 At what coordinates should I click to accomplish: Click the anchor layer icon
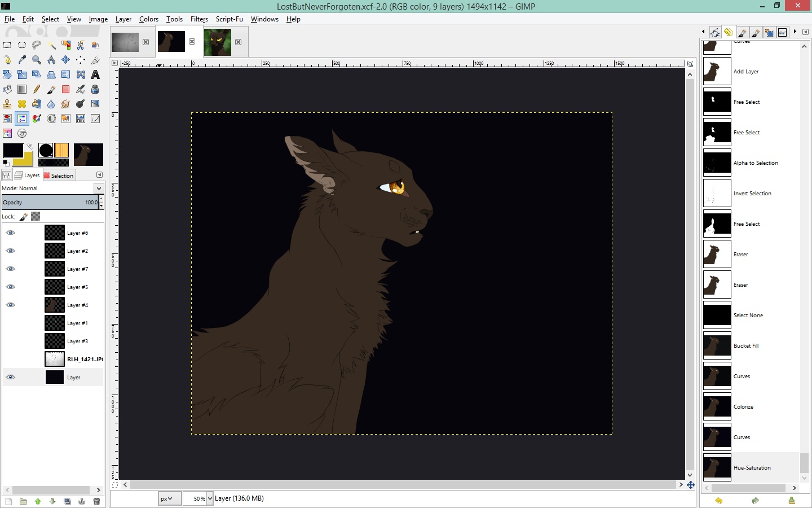[82, 501]
